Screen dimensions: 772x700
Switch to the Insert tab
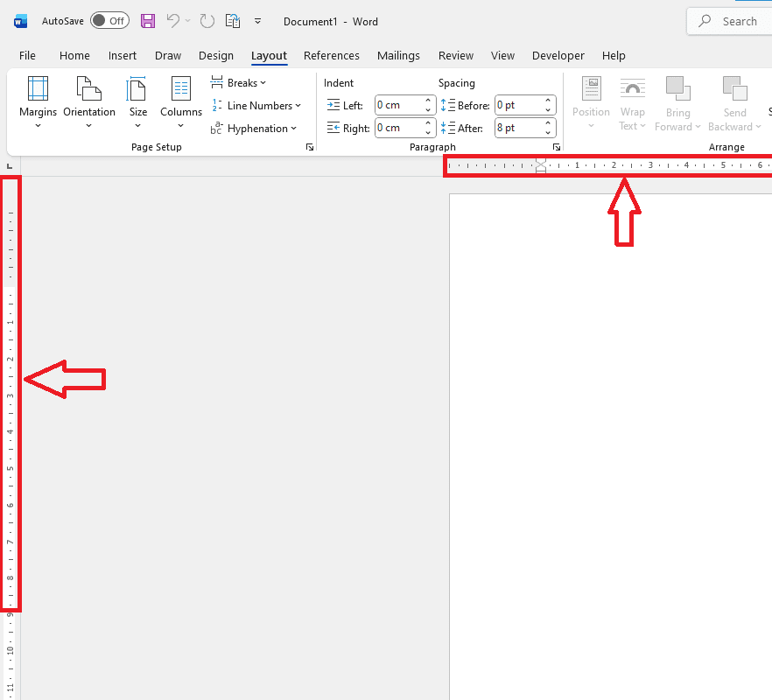(123, 55)
